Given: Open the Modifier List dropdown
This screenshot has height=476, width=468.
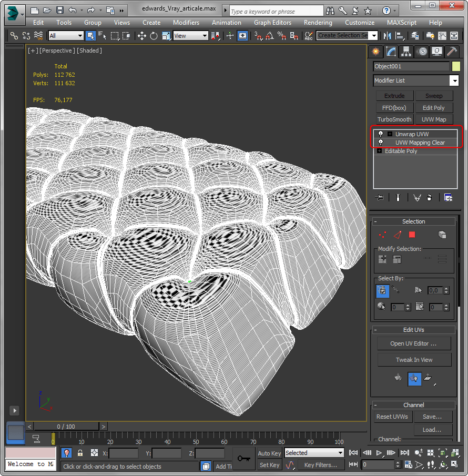Looking at the screenshot, I should (454, 80).
